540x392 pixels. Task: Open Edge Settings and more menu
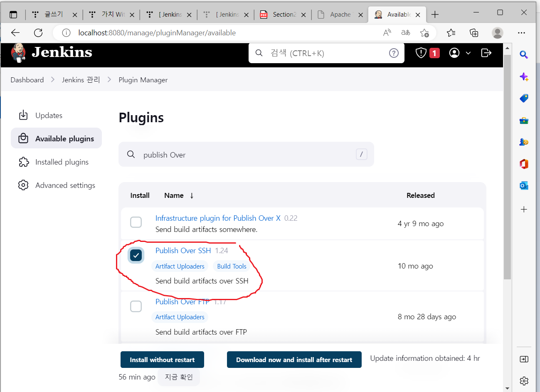click(522, 33)
